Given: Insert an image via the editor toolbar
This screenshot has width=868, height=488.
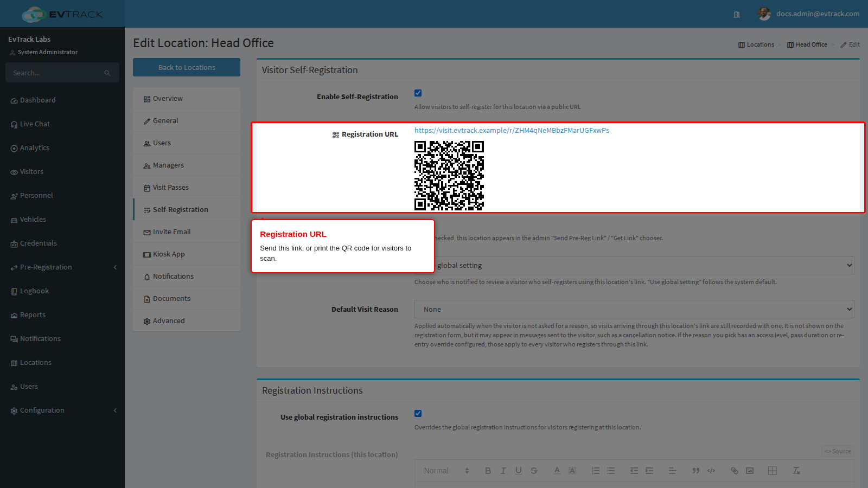Looking at the screenshot, I should [x=750, y=471].
